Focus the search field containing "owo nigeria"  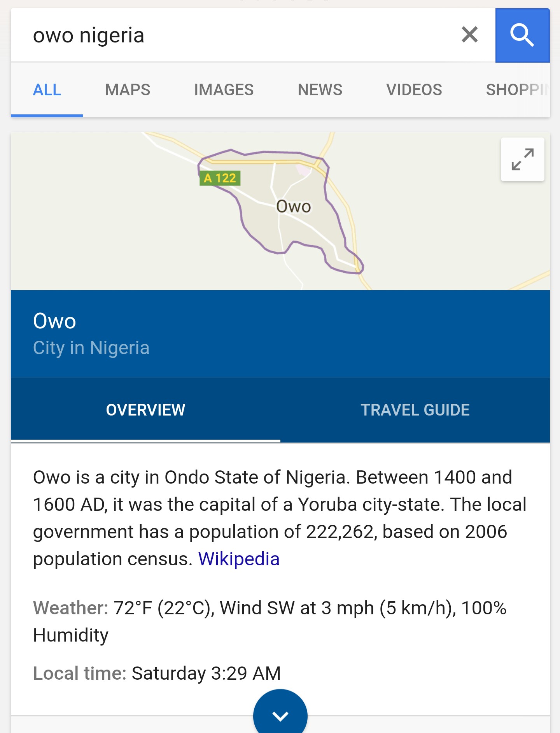(x=233, y=35)
